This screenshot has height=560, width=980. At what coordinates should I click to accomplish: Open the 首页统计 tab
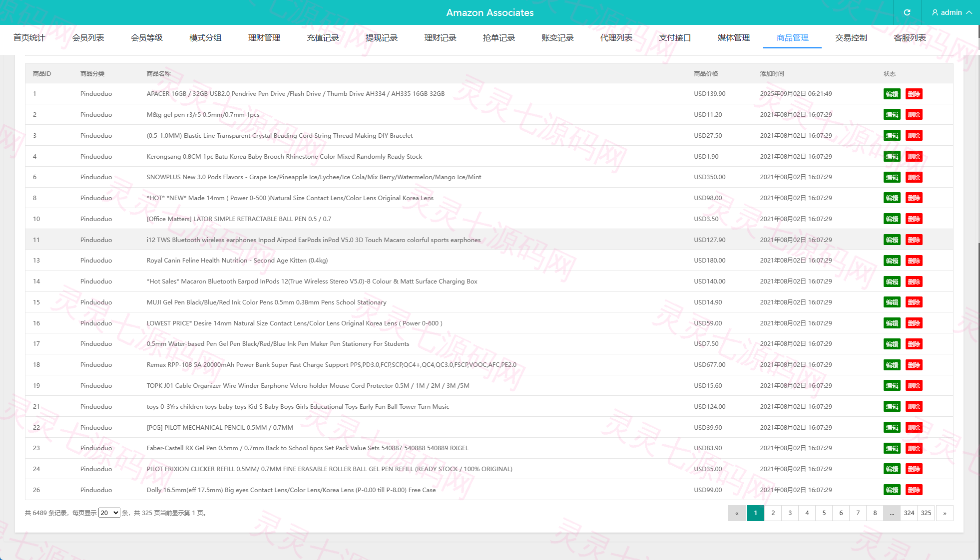(29, 38)
